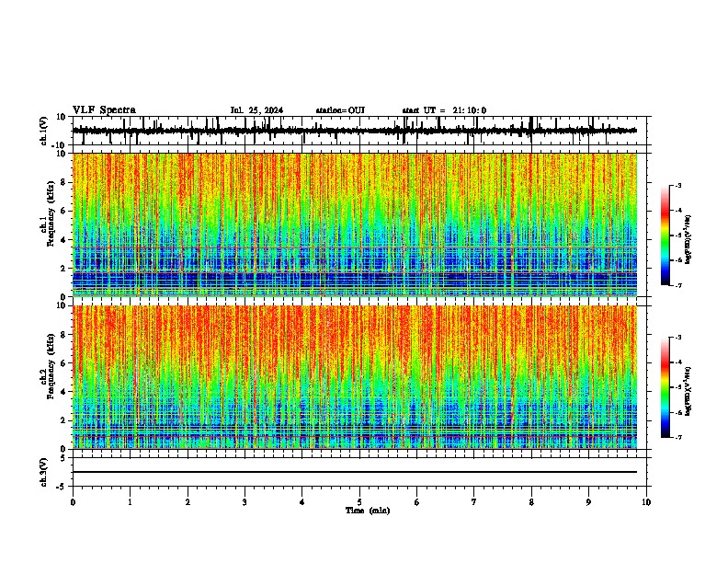728x563 pixels.
Task: Click the "8" kHz tick on ch.1 spectrogram
Action: coord(64,182)
